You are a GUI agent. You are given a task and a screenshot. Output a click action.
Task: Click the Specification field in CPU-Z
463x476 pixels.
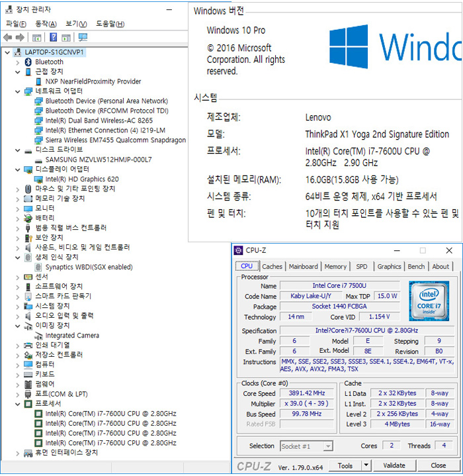click(367, 330)
